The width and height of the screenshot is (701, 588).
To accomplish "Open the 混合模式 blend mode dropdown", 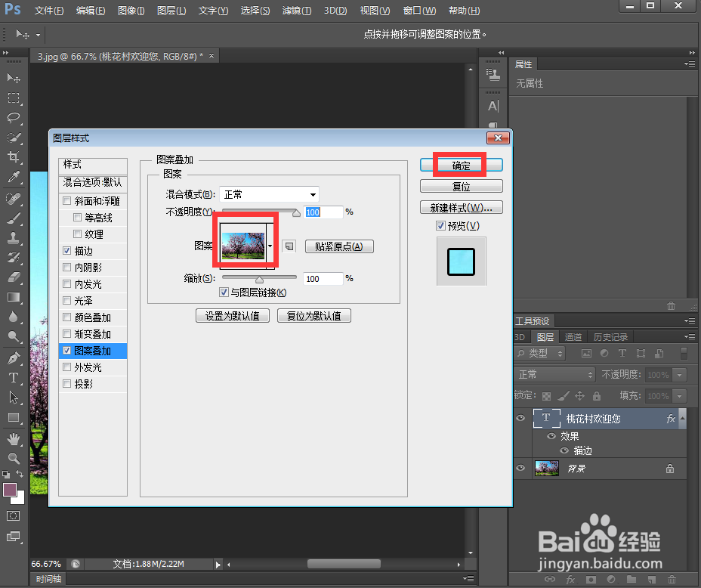I will click(x=268, y=194).
